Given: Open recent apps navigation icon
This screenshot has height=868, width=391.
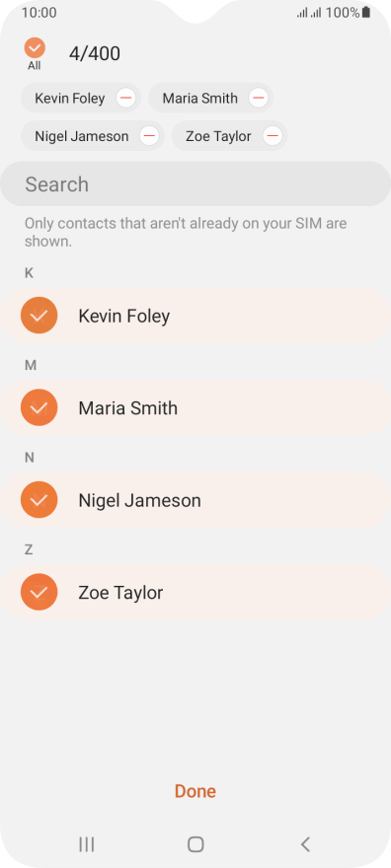Looking at the screenshot, I should click(87, 844).
